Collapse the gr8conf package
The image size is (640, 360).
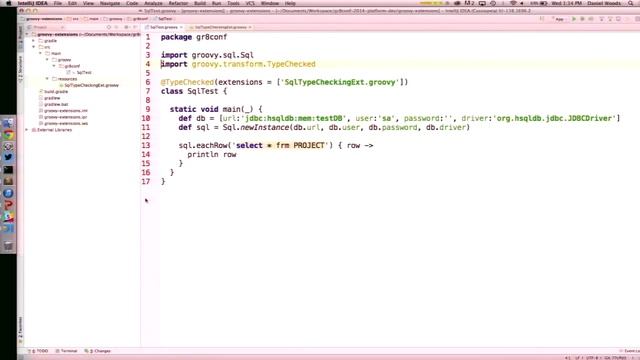54,66
